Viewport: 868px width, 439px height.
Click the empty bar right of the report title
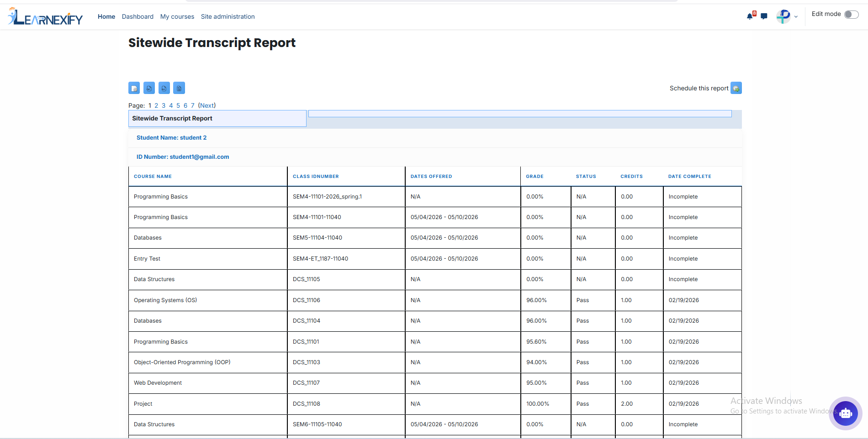520,114
